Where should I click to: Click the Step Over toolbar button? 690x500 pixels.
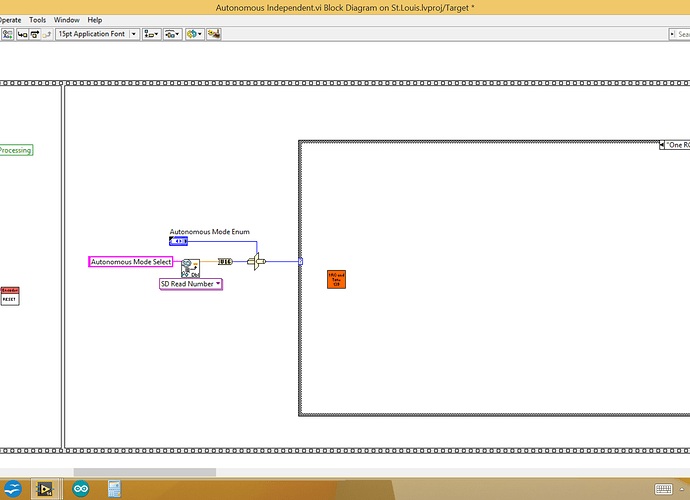point(34,34)
